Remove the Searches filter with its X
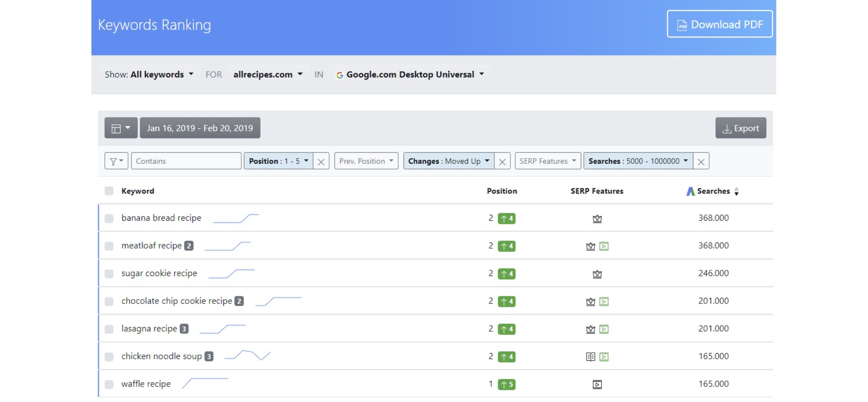The width and height of the screenshot is (868, 402). click(x=701, y=161)
